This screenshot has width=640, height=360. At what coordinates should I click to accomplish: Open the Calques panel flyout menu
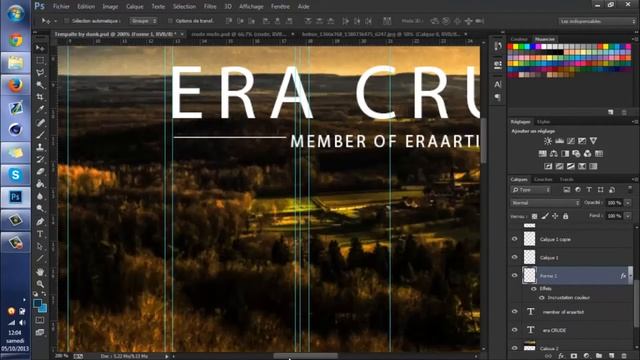click(635, 180)
